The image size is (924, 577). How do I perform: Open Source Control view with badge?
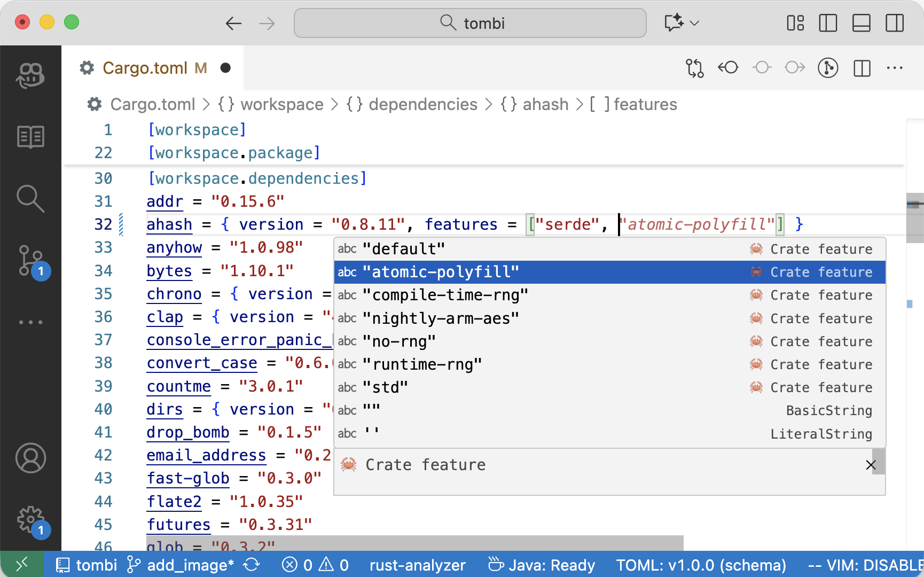pyautogui.click(x=30, y=261)
